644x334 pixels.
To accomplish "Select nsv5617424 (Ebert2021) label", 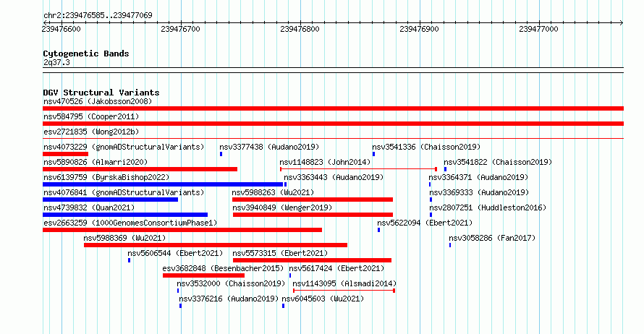I will [x=336, y=268].
